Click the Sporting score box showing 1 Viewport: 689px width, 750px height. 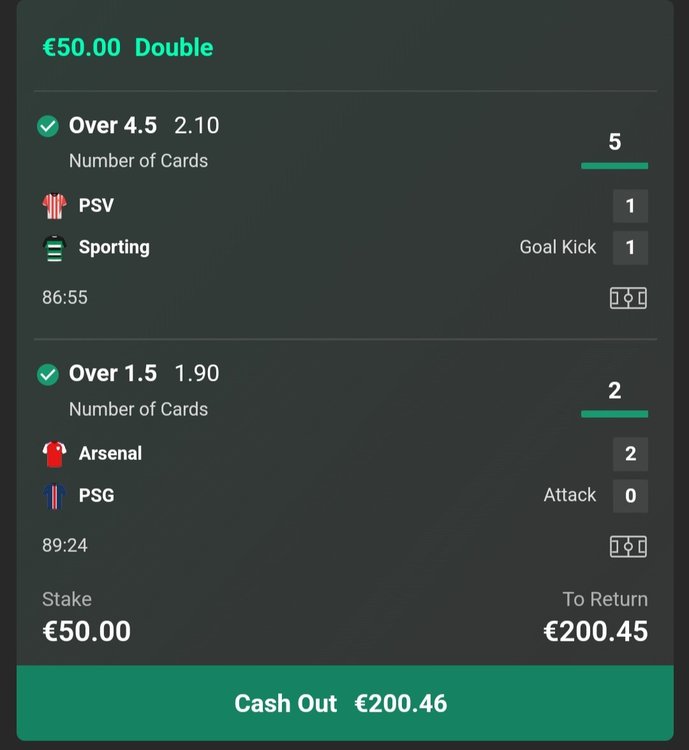(x=631, y=248)
